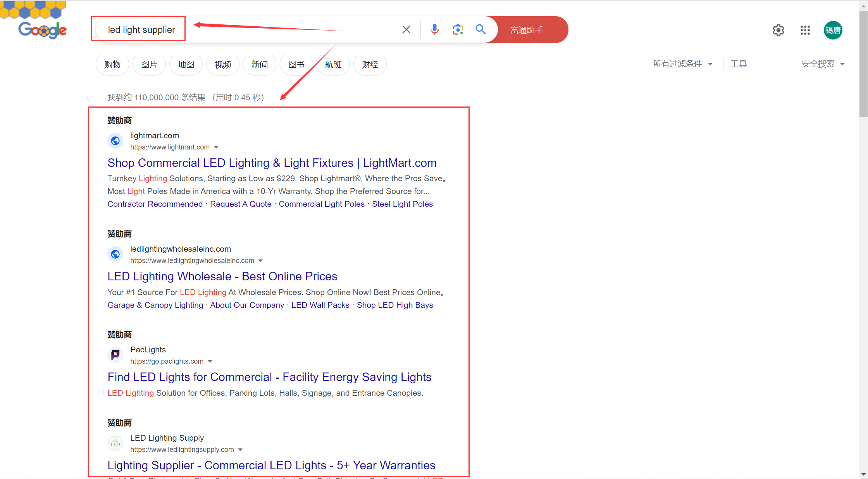Switch to the 财经 tab
This screenshot has width=868, height=479.
370,64
